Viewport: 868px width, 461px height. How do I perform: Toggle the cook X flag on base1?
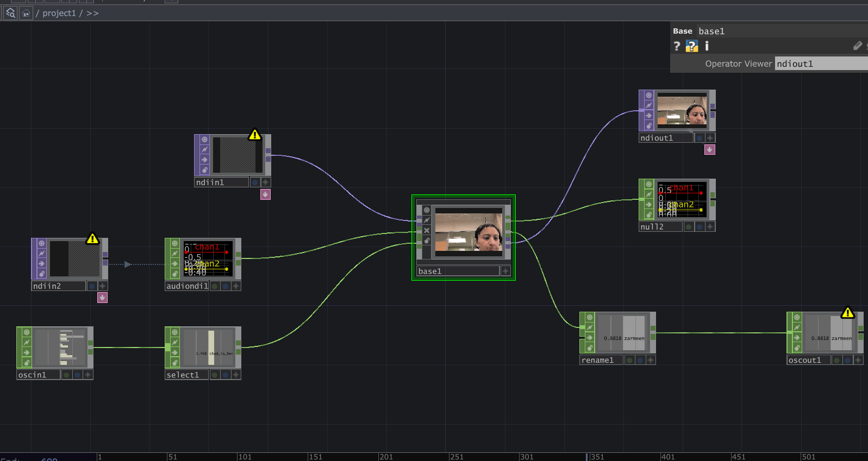pyautogui.click(x=427, y=230)
